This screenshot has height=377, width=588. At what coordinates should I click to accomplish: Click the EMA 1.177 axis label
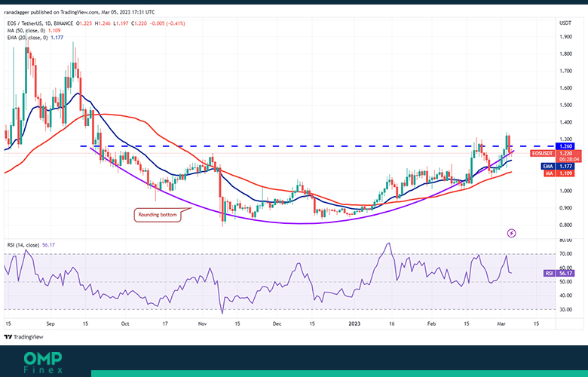pos(557,166)
